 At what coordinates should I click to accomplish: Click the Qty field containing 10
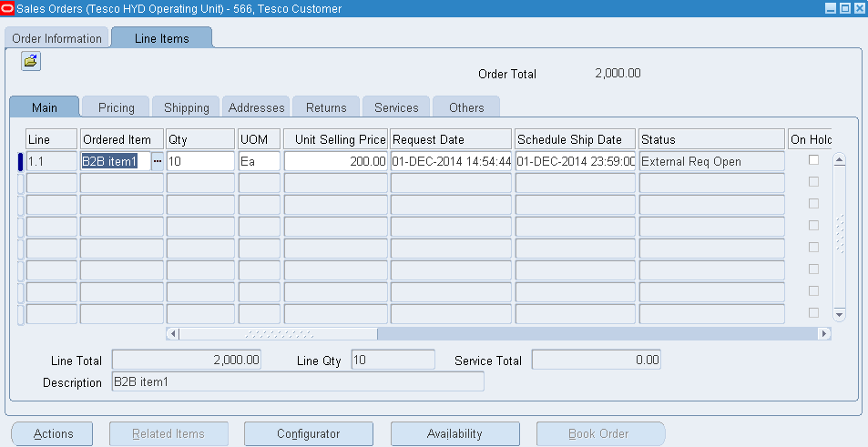(x=200, y=161)
